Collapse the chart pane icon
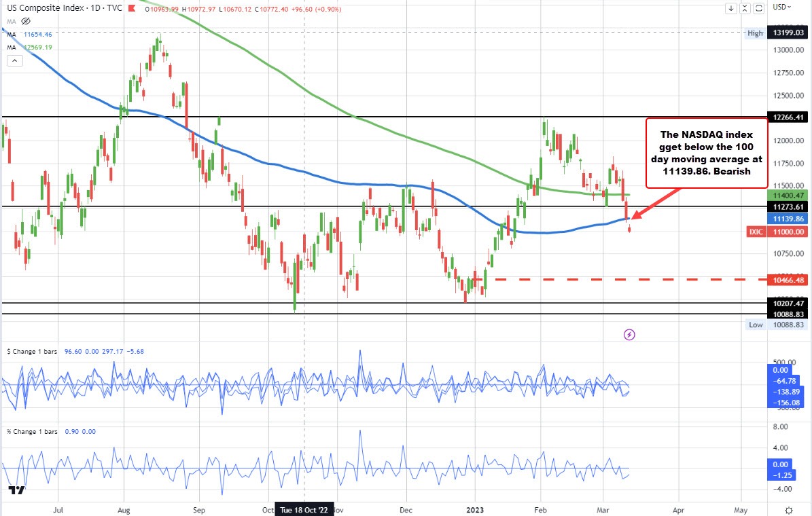Viewport: 812px width, 516px height. [745, 8]
